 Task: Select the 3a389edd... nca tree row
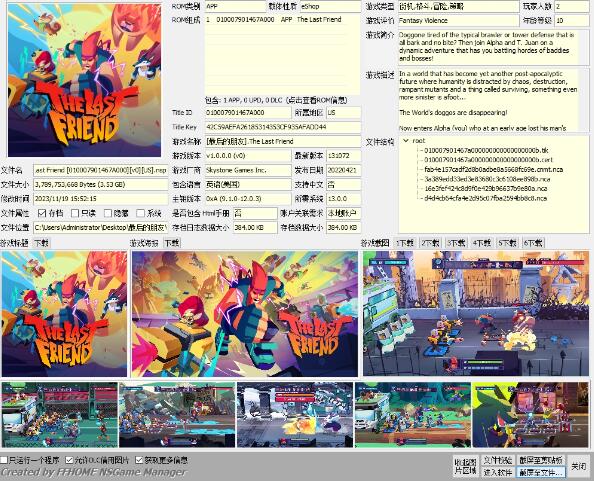click(487, 179)
